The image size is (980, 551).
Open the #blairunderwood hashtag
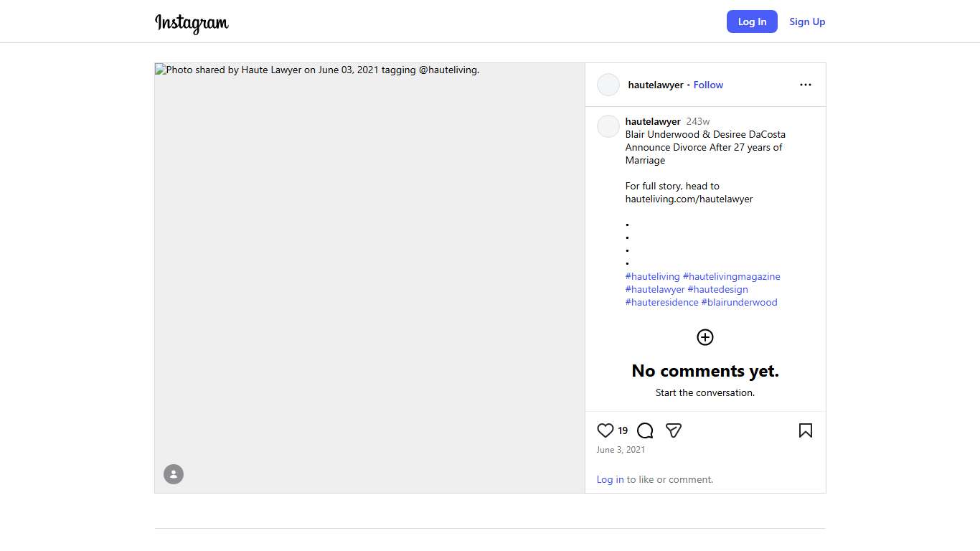pos(739,302)
